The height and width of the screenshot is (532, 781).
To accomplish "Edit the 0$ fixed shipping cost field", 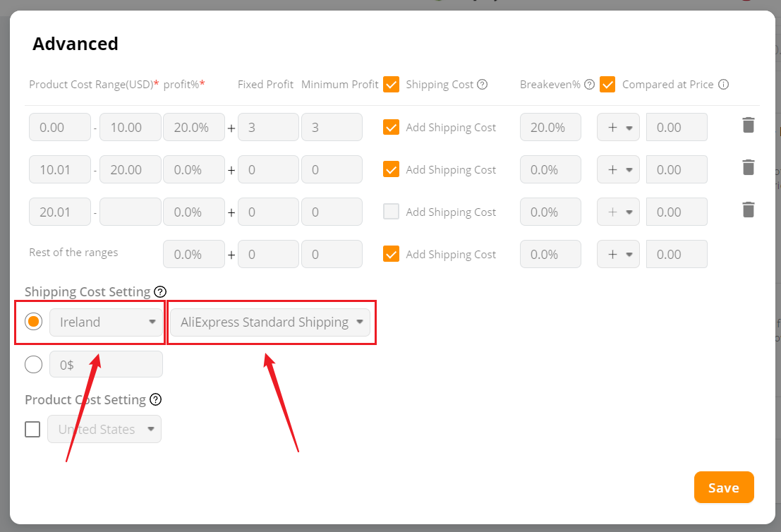I will tap(106, 365).
